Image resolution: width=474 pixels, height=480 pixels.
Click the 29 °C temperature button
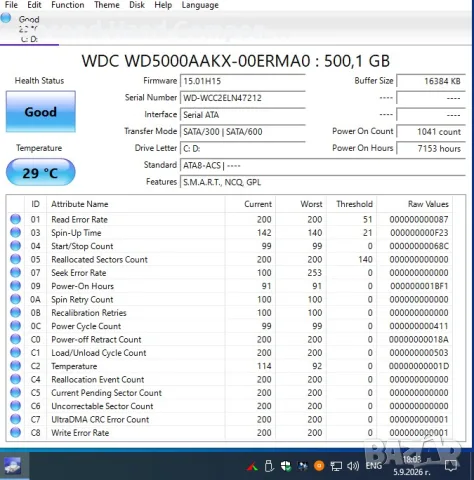tap(41, 172)
